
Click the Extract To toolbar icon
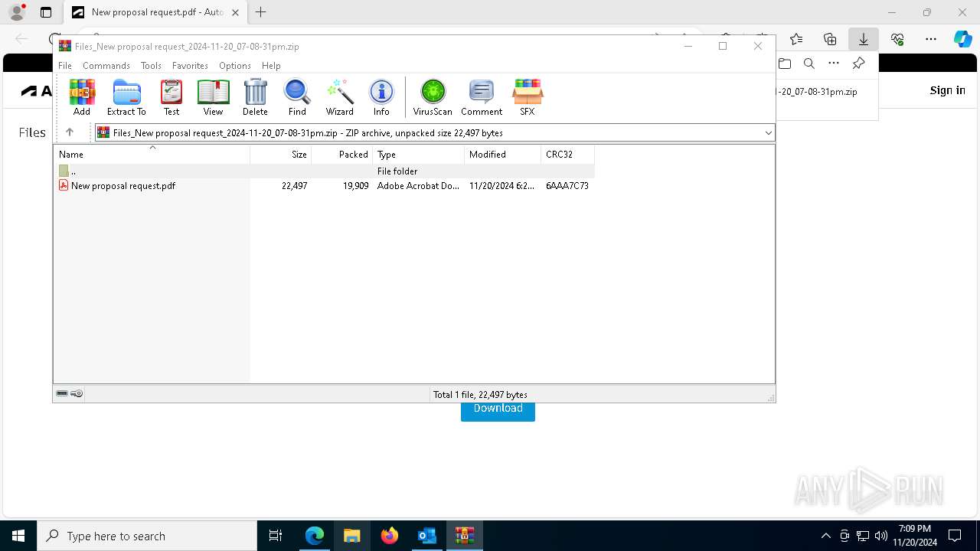click(126, 97)
